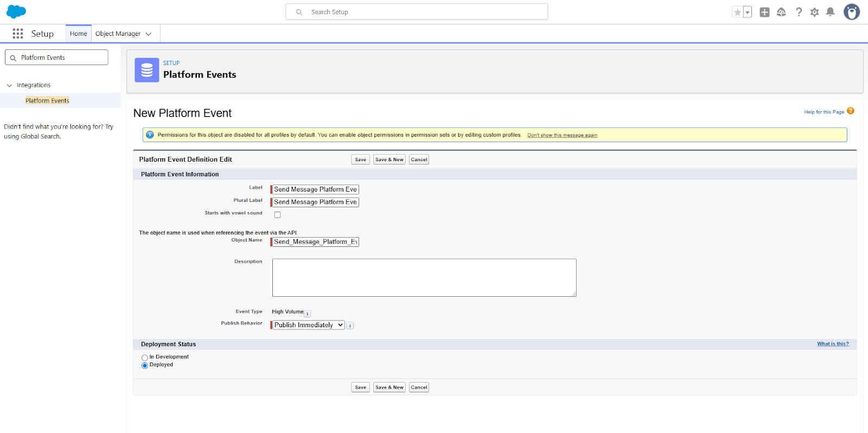Screen dimensions: 868x433
Task: Click the Publish Behavior info icon
Action: pos(350,326)
